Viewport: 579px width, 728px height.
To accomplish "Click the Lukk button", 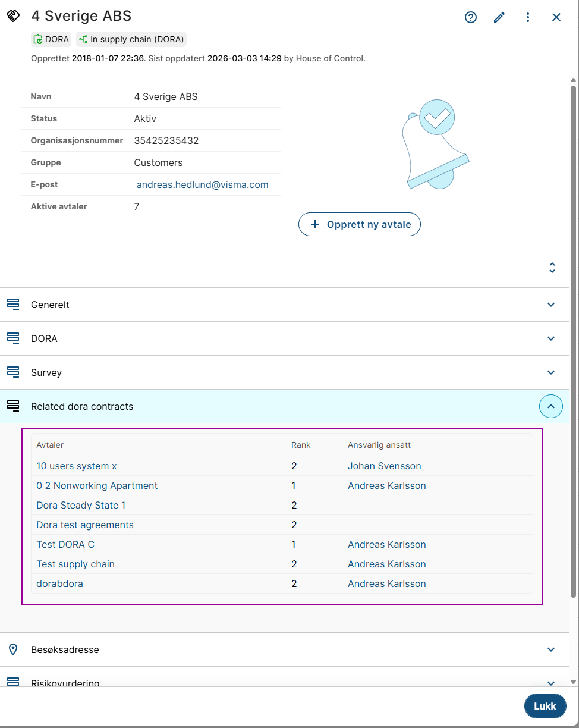I will [545, 706].
